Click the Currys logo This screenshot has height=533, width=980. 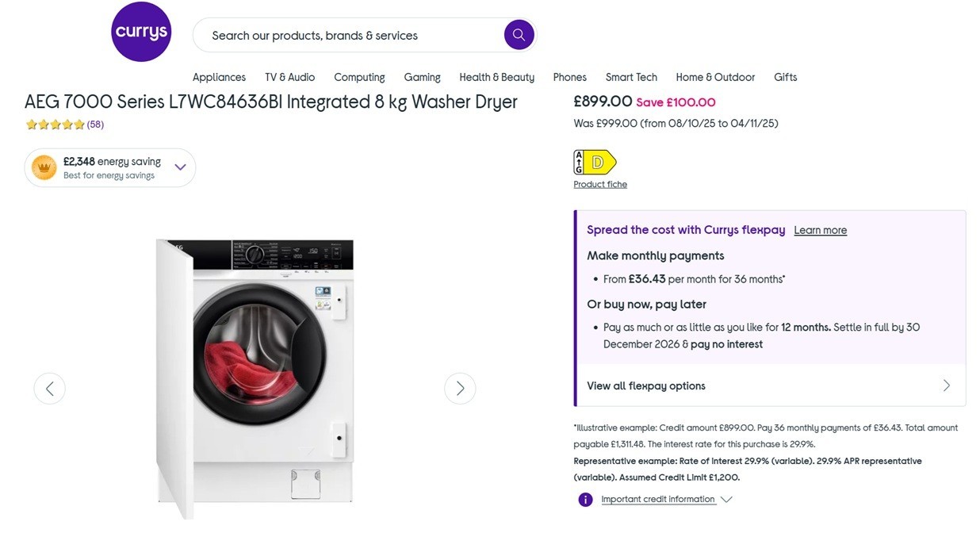coord(141,32)
